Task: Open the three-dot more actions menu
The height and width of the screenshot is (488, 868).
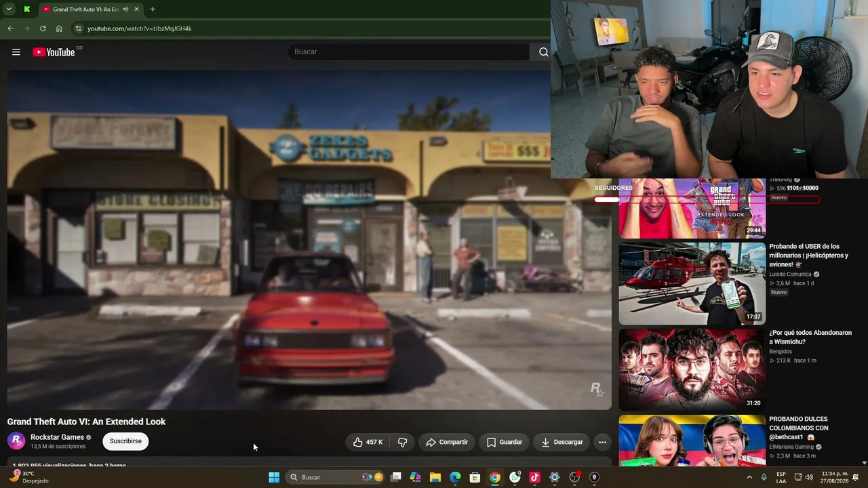Action: pos(602,442)
